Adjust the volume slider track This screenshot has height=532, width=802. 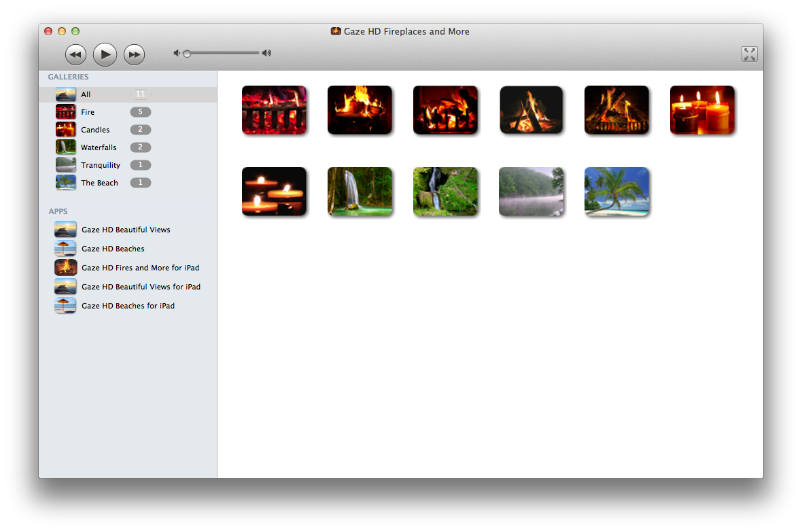click(224, 53)
